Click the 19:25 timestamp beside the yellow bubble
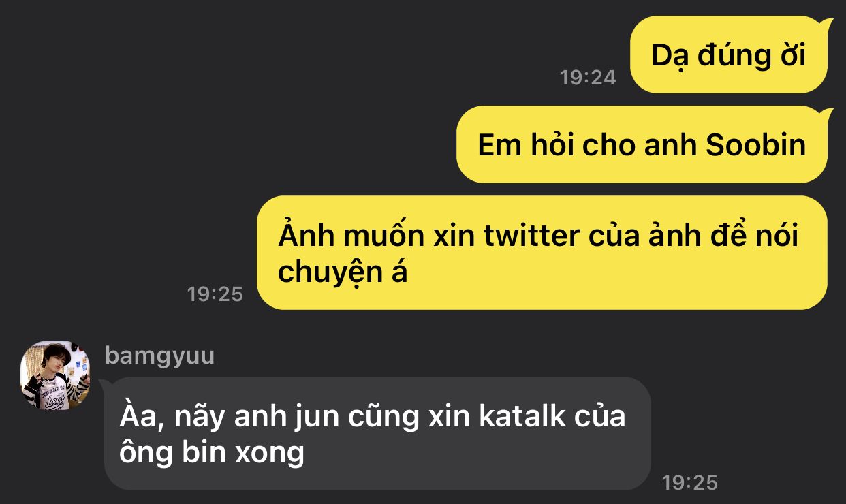Viewport: 846px width, 504px height. point(215,294)
